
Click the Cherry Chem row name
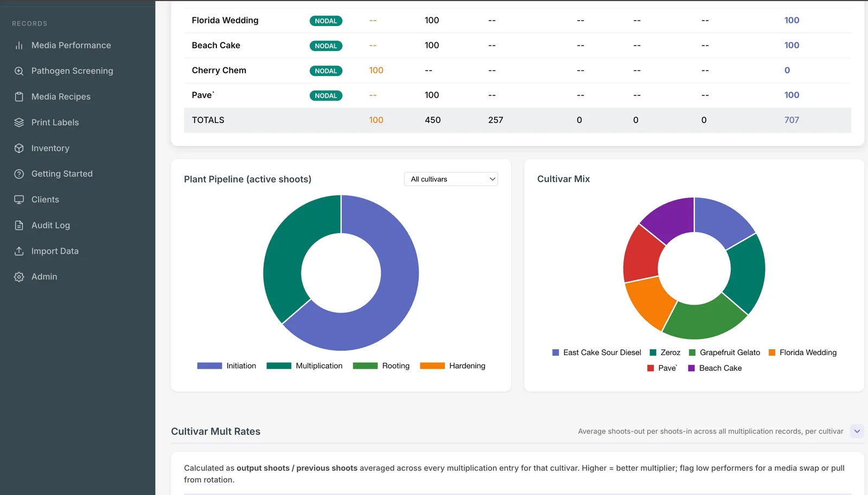pyautogui.click(x=219, y=70)
